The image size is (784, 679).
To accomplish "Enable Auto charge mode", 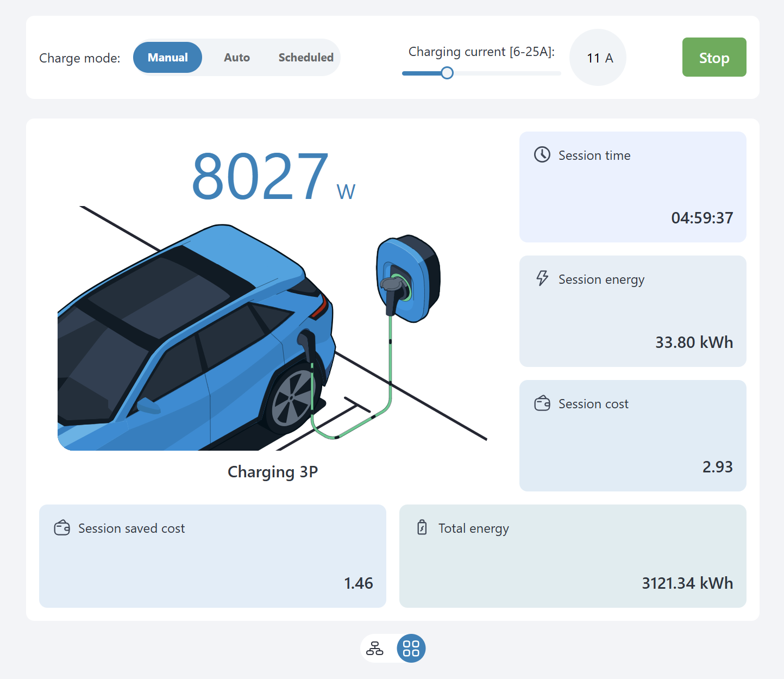I will 236,57.
